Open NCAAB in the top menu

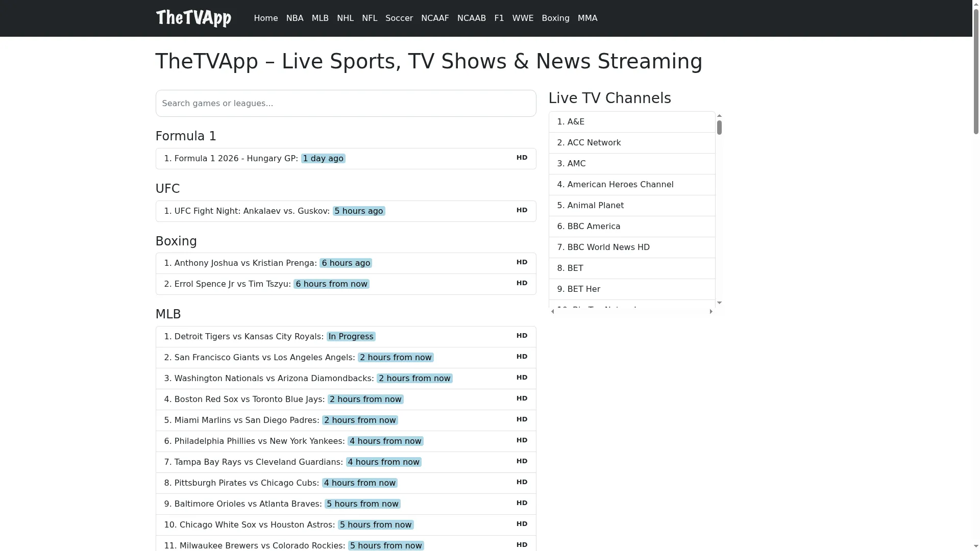(471, 18)
